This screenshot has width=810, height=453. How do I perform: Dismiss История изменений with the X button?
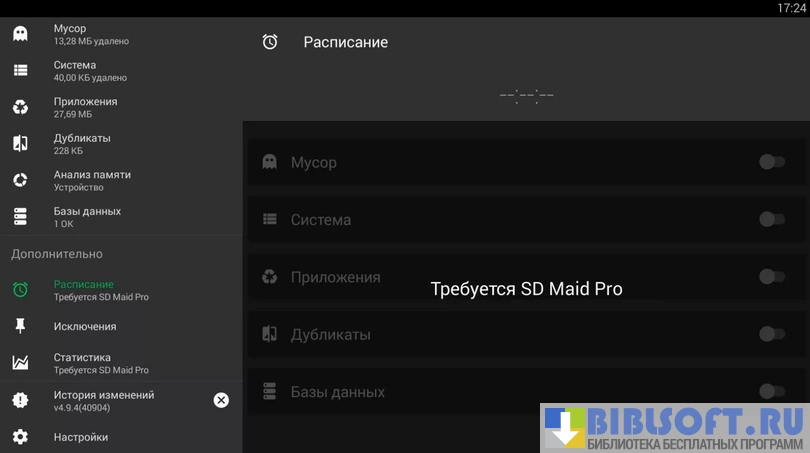[221, 400]
